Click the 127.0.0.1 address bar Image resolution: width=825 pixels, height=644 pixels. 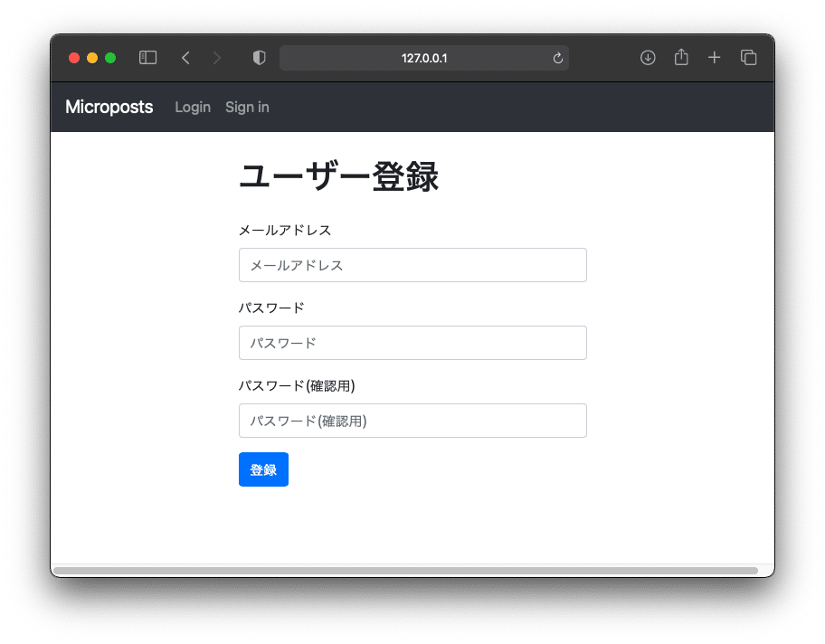(x=424, y=58)
